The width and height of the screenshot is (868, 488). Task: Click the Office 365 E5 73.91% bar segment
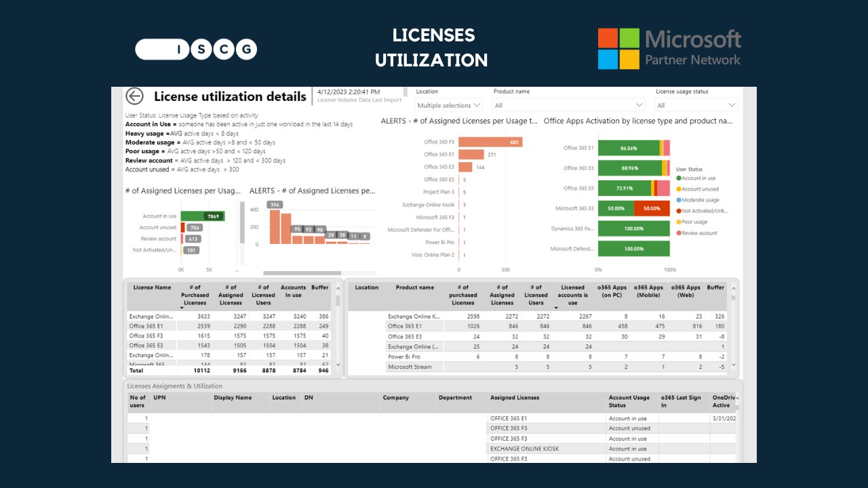[625, 188]
